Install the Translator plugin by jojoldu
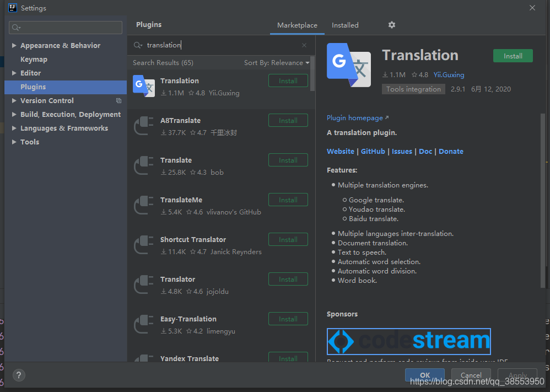 (x=288, y=279)
